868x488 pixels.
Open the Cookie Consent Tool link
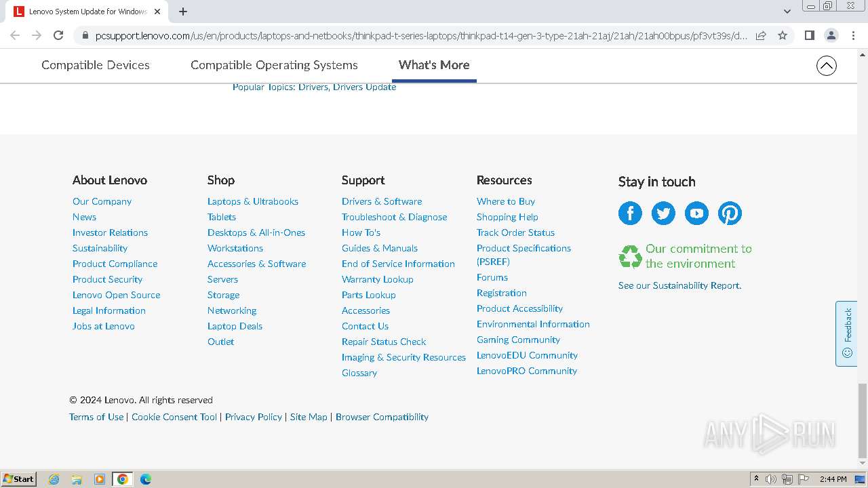pos(174,417)
